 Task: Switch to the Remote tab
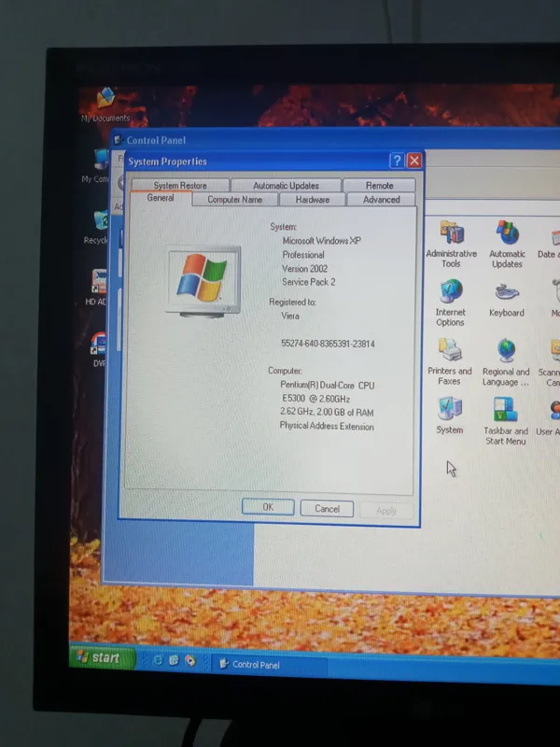point(379,185)
